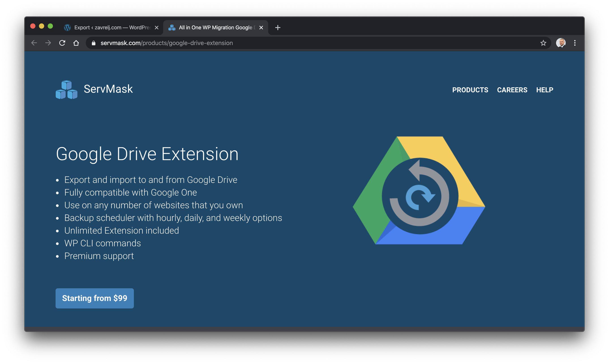
Task: Open the CAREERS page
Action: 512,90
